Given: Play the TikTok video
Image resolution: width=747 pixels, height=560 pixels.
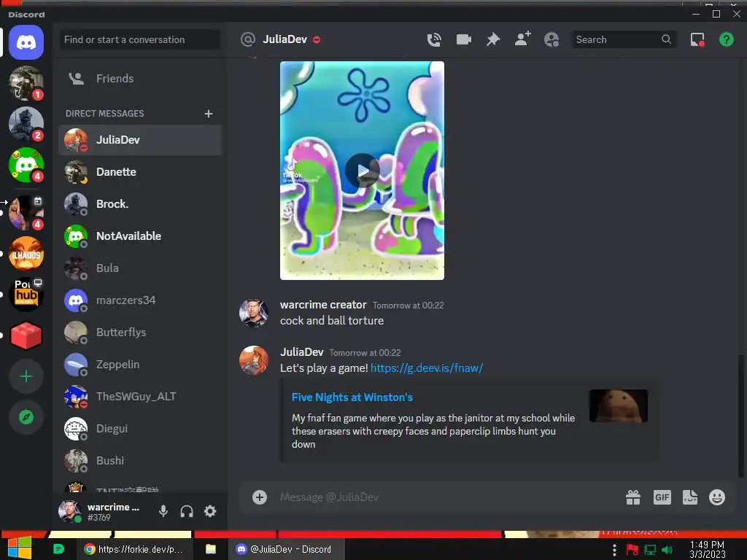Looking at the screenshot, I should pyautogui.click(x=363, y=171).
